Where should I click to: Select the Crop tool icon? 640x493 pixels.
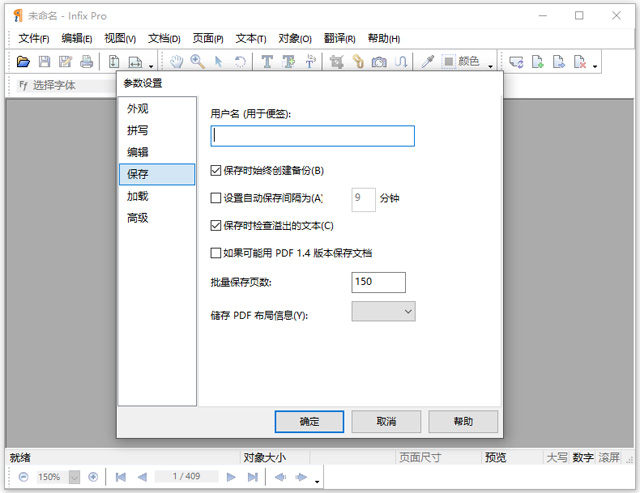point(336,62)
